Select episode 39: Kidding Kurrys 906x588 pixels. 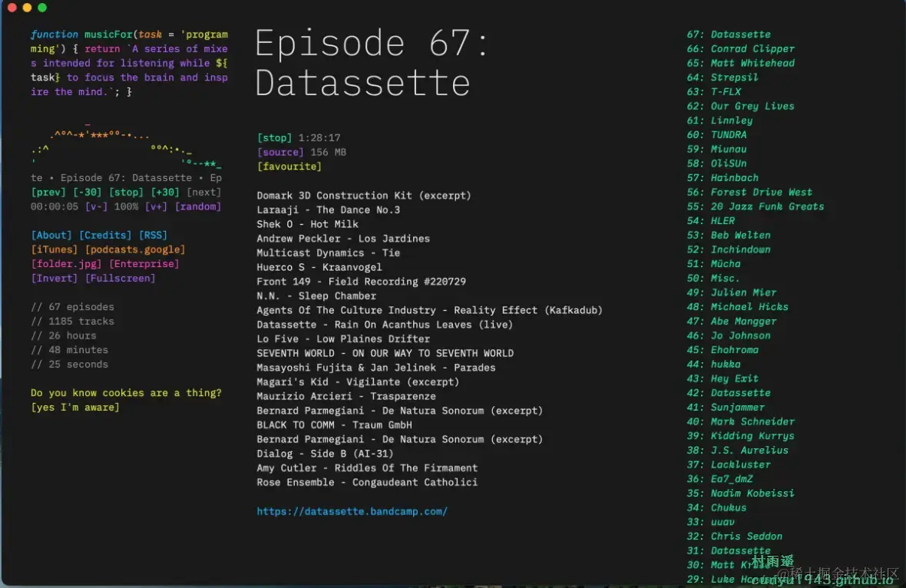[740, 436]
